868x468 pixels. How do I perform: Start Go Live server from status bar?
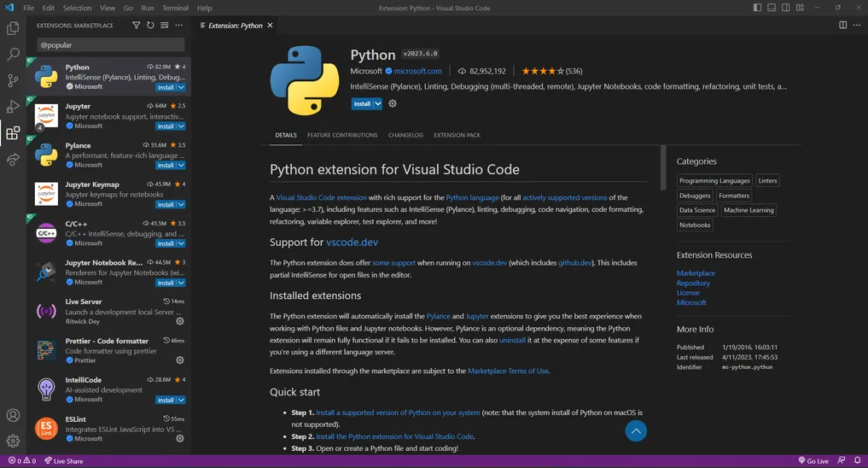(x=813, y=461)
